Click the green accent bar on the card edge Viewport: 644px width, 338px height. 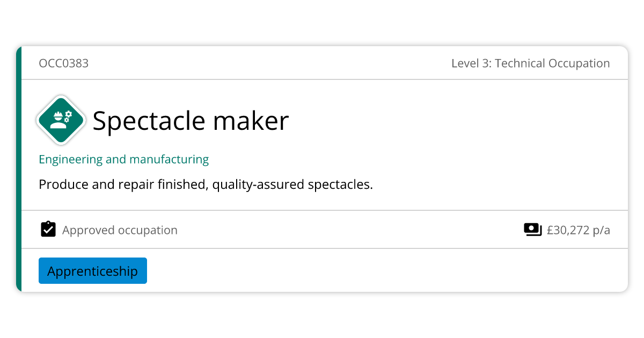19,169
